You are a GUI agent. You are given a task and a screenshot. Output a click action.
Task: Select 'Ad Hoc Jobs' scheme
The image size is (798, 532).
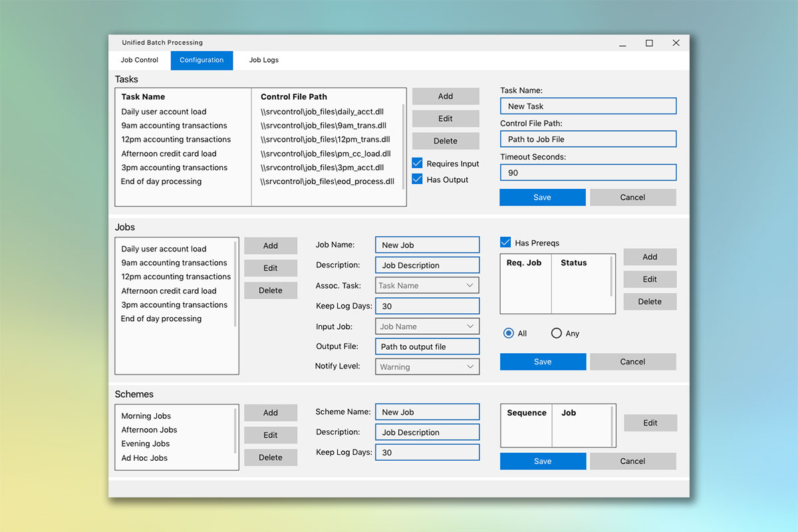point(144,458)
